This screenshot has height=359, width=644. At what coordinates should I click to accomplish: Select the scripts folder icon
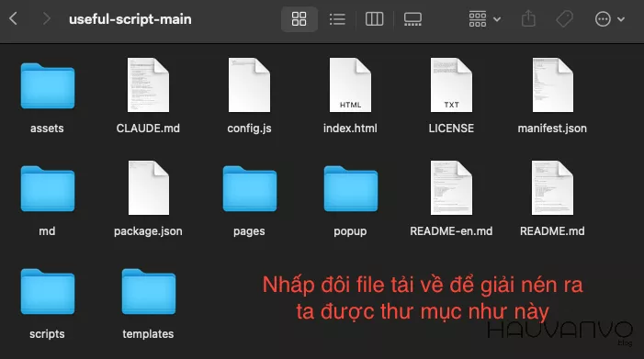(x=48, y=291)
